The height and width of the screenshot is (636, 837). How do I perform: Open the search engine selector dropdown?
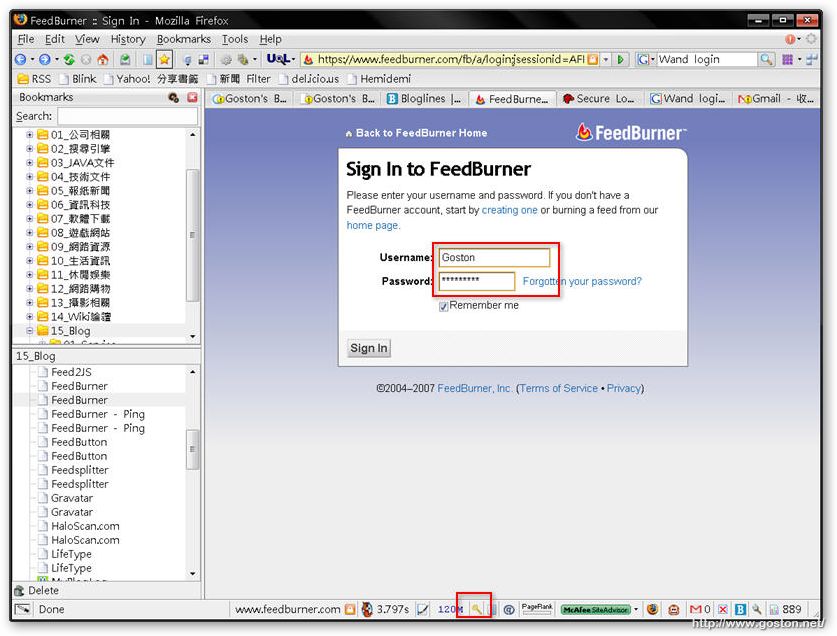(653, 59)
